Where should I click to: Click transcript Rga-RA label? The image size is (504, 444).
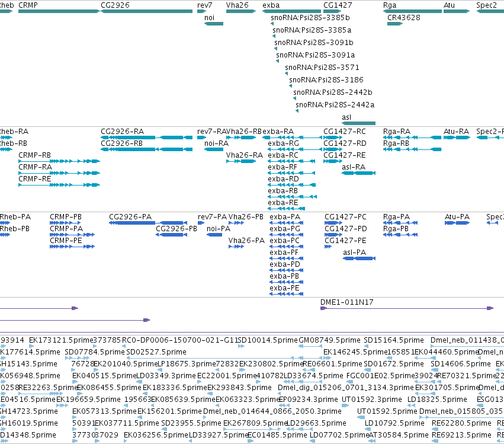point(397,132)
